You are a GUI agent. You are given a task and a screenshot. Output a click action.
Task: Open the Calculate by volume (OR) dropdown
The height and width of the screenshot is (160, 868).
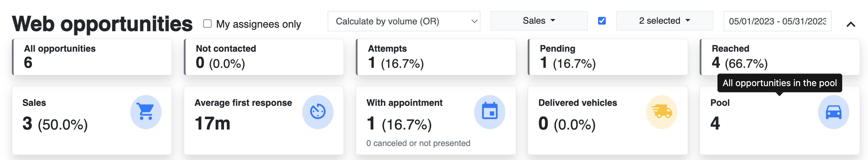(x=404, y=21)
